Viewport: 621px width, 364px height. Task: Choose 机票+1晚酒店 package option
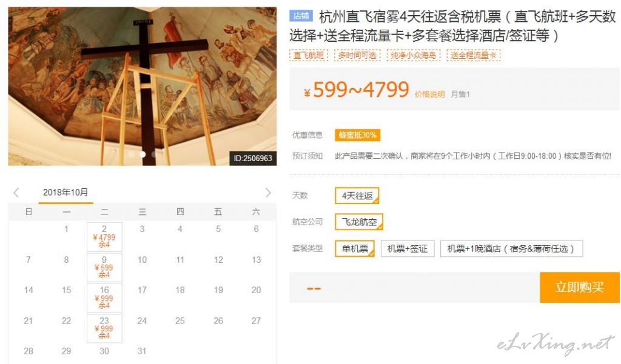pos(512,248)
